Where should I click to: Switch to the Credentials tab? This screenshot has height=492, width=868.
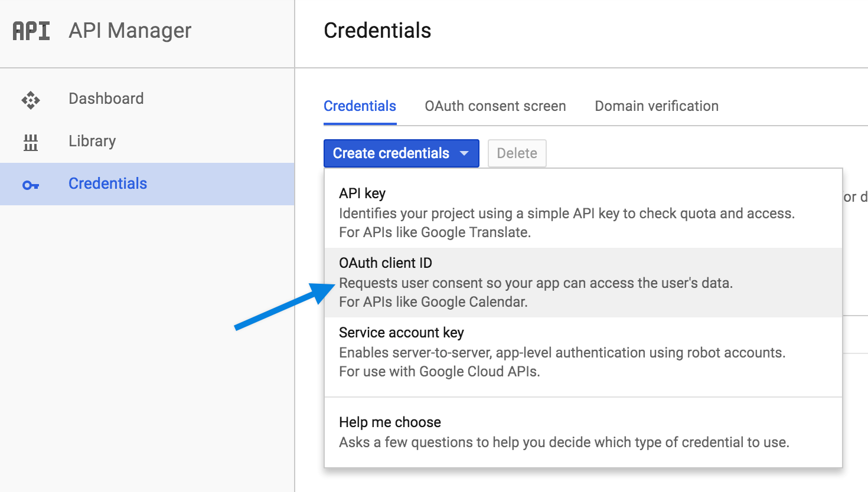click(x=360, y=106)
